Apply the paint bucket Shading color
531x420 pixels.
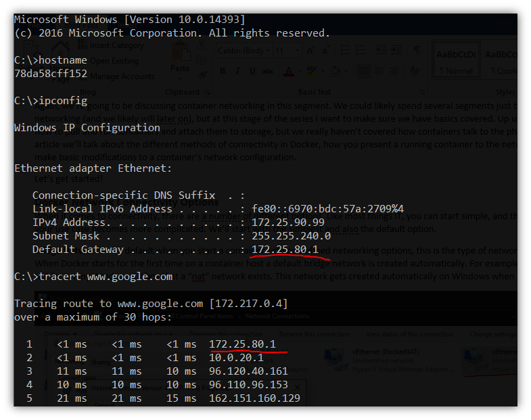(x=335, y=71)
